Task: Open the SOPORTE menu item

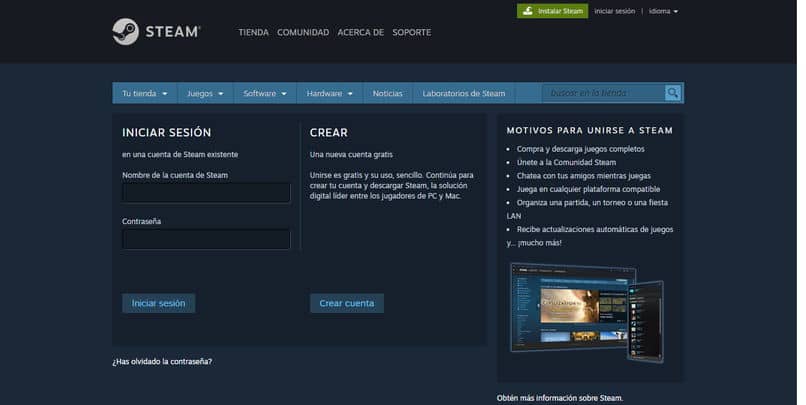Action: 412,32
